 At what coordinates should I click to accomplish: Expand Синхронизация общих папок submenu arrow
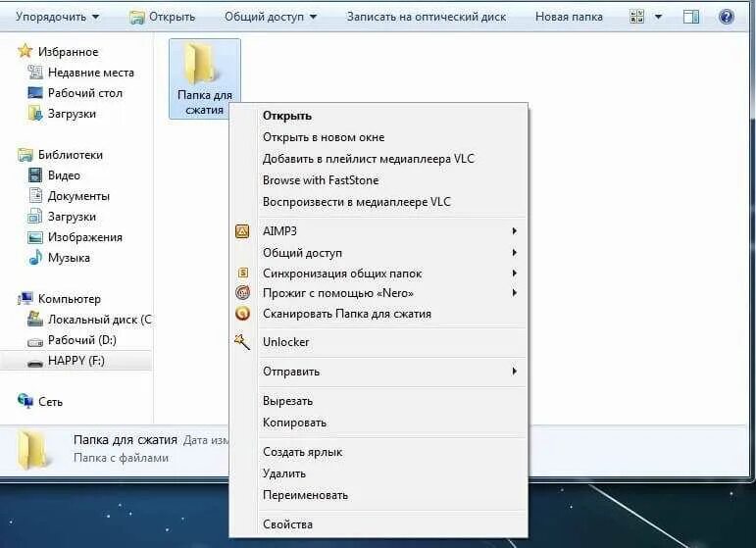click(515, 273)
